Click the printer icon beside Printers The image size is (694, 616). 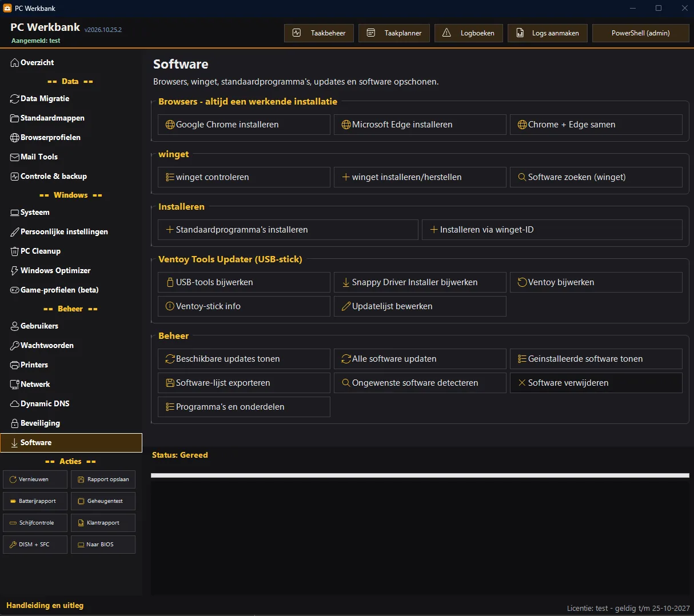pos(15,365)
